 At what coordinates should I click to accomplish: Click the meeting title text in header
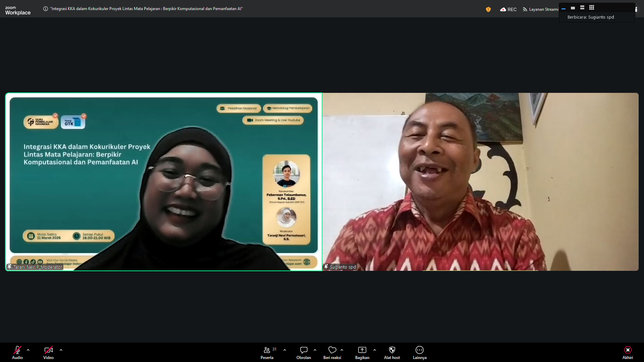click(146, 9)
